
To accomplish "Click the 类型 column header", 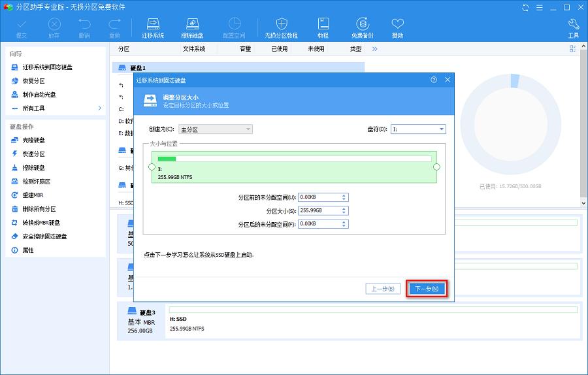I will [355, 49].
